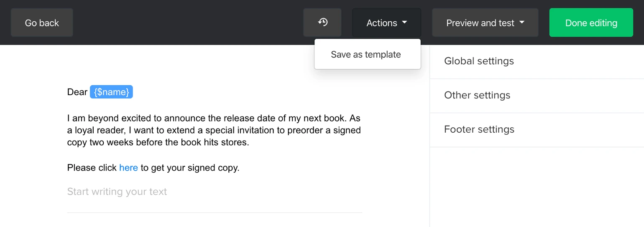The image size is (644, 227).
Task: Click the Go back button
Action: 42,23
